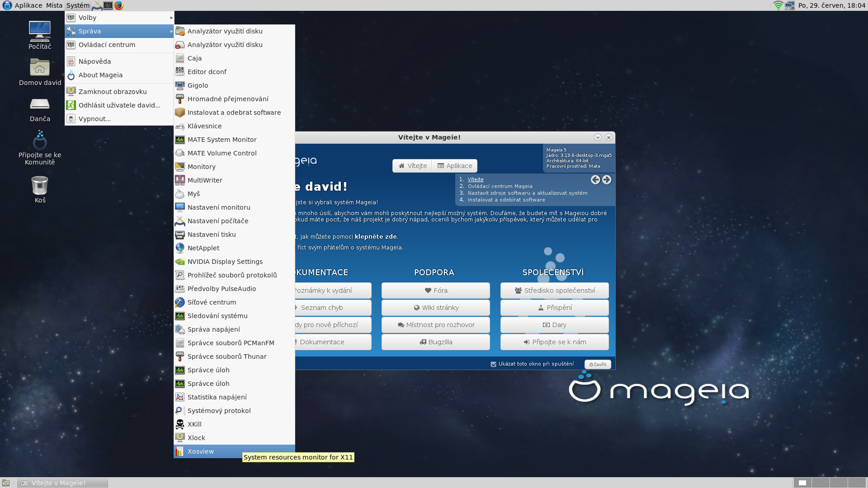
Task: Select Vítejte v Mageie! taskbar entry
Action: point(63,483)
